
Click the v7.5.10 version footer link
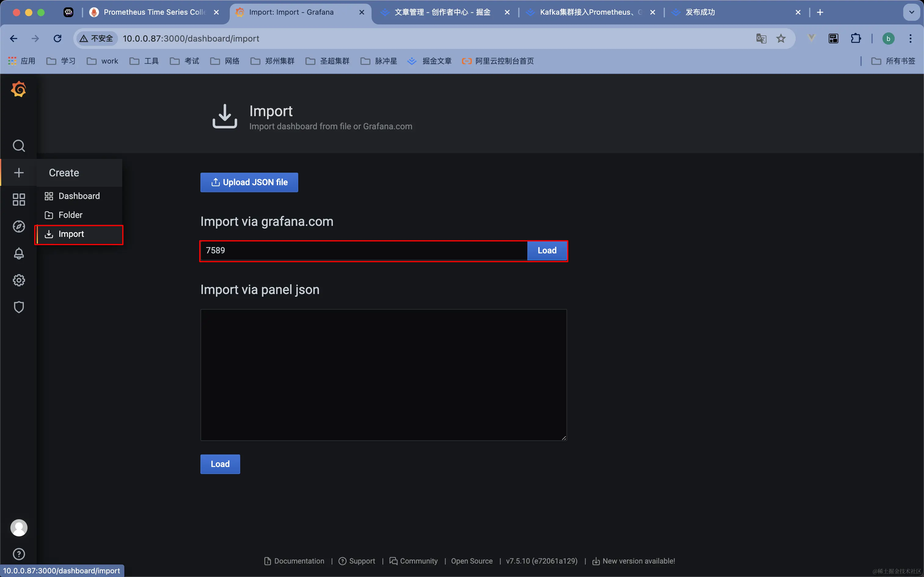541,560
